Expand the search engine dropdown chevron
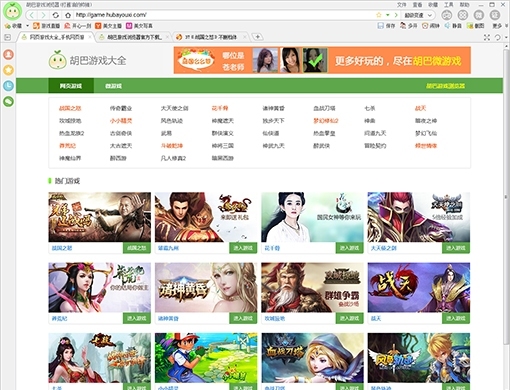Screen dimensions: 510x390 (x=430, y=15)
